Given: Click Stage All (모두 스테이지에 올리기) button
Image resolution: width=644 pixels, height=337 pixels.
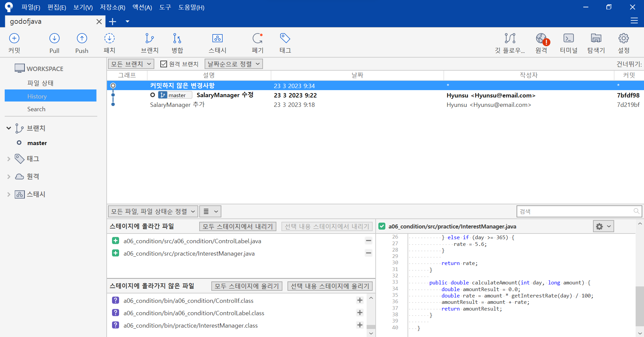Looking at the screenshot, I should pyautogui.click(x=247, y=286).
